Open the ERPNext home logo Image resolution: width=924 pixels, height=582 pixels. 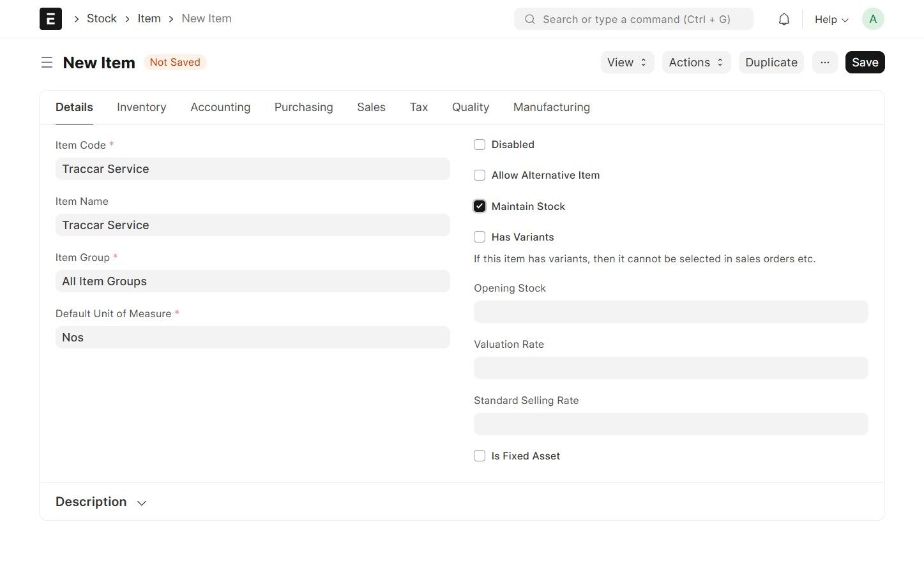50,19
